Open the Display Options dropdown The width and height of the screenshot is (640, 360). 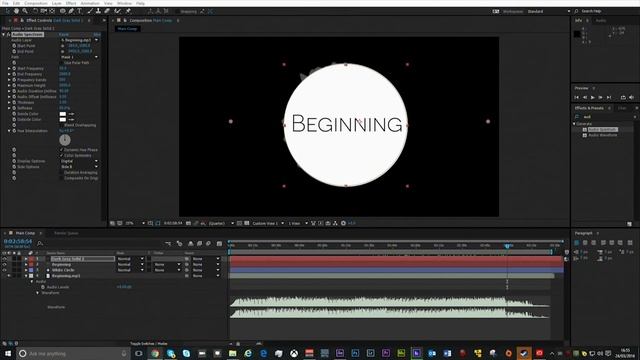click(x=79, y=161)
